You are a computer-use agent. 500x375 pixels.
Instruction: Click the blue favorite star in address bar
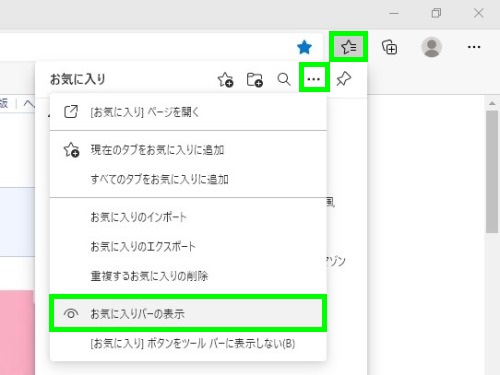(x=304, y=47)
